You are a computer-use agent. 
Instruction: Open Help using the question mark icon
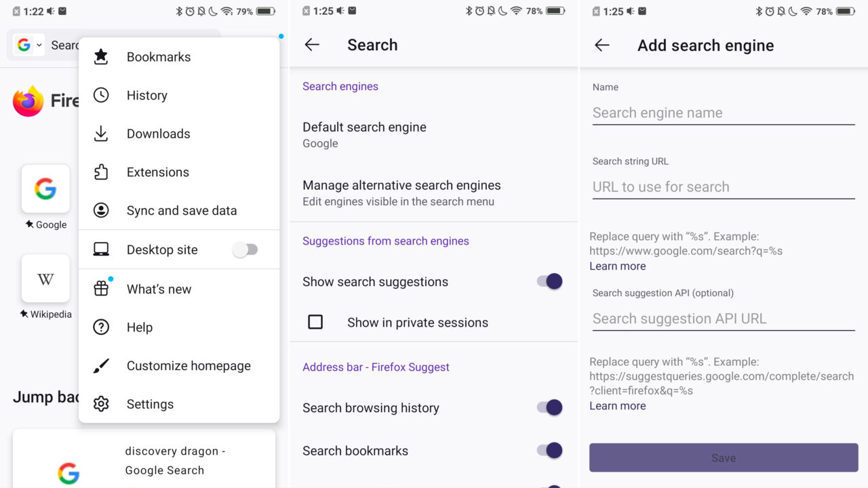[x=100, y=327]
